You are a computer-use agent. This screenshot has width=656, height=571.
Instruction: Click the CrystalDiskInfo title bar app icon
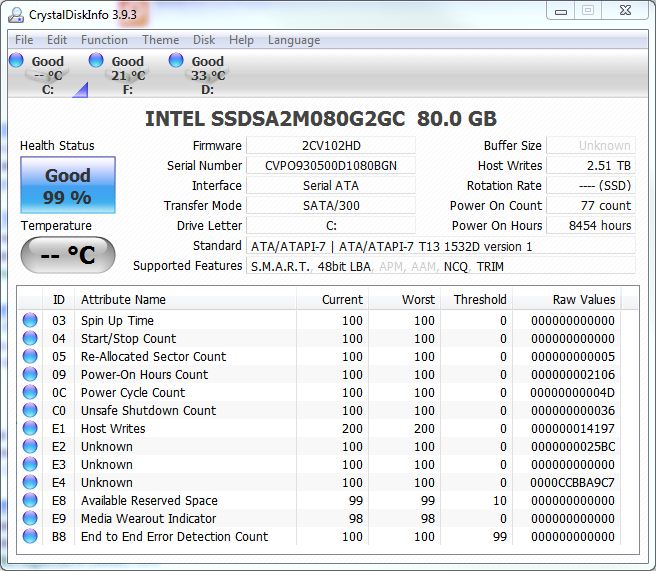16,15
